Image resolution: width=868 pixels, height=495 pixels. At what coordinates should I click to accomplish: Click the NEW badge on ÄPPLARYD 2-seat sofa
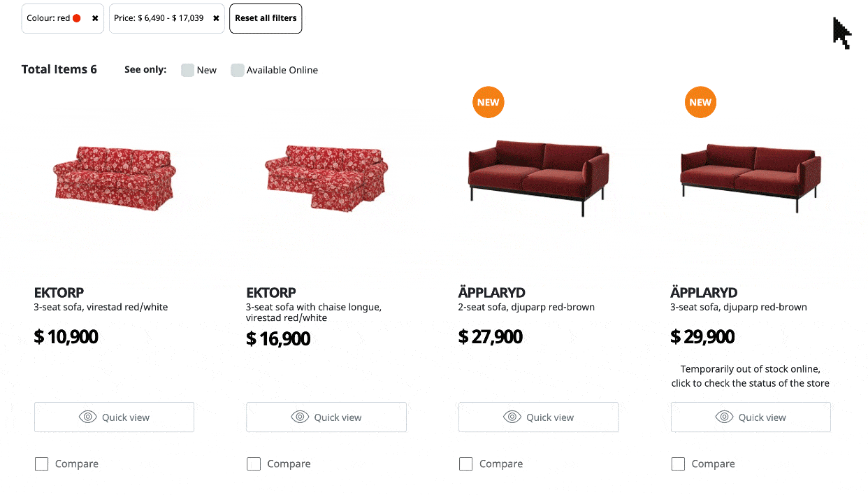coord(488,102)
